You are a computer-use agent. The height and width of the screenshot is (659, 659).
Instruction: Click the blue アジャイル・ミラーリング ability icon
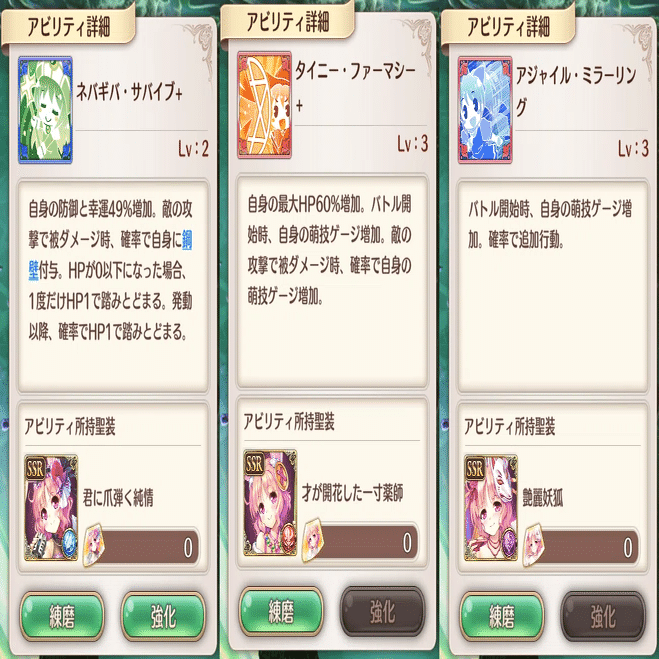pos(485,110)
